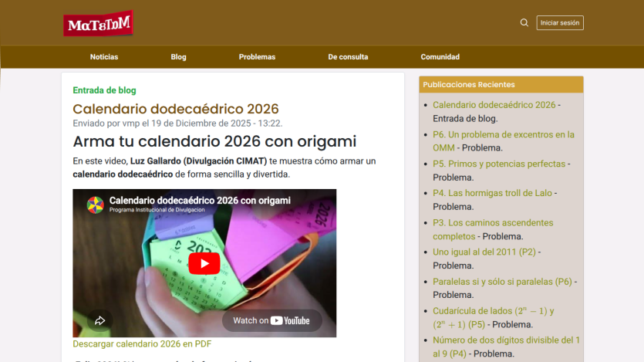Click the MaTeTaM site logo
Screen dimensions: 644x362
(x=98, y=23)
